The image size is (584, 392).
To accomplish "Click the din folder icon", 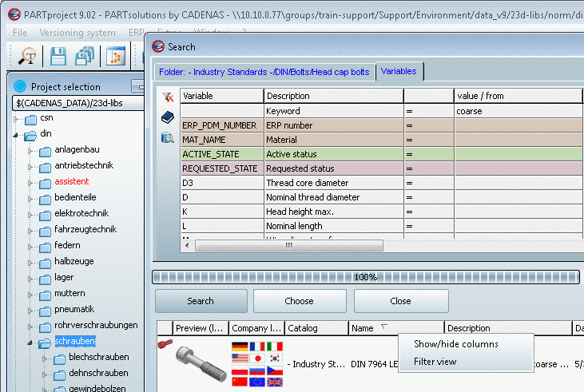I will [30, 136].
